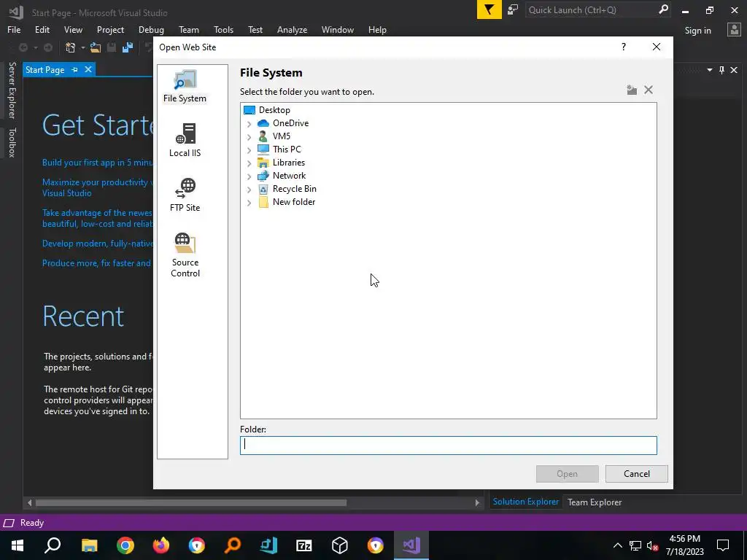The height and width of the screenshot is (560, 747).
Task: Open the New Project toolbar dropdown arrow
Action: [82, 47]
